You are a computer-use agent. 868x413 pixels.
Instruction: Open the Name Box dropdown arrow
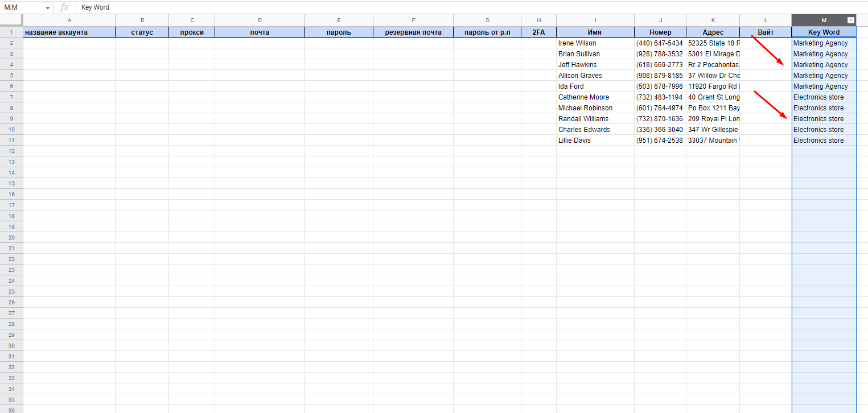(x=48, y=7)
